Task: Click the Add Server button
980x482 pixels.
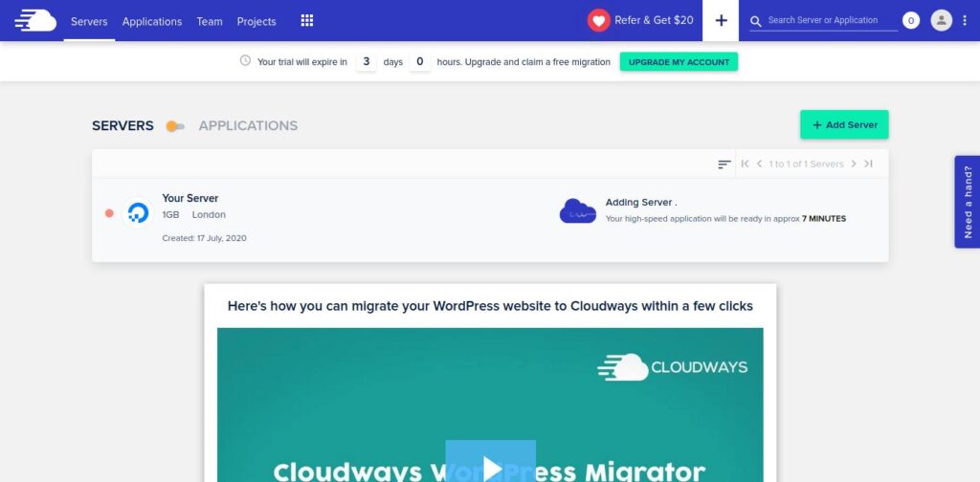Action: [844, 125]
